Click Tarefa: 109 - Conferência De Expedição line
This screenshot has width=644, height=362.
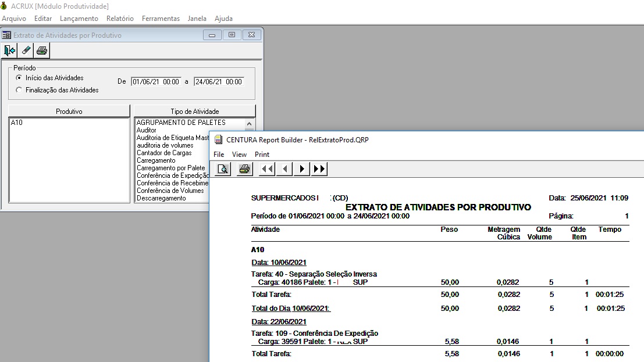click(315, 334)
